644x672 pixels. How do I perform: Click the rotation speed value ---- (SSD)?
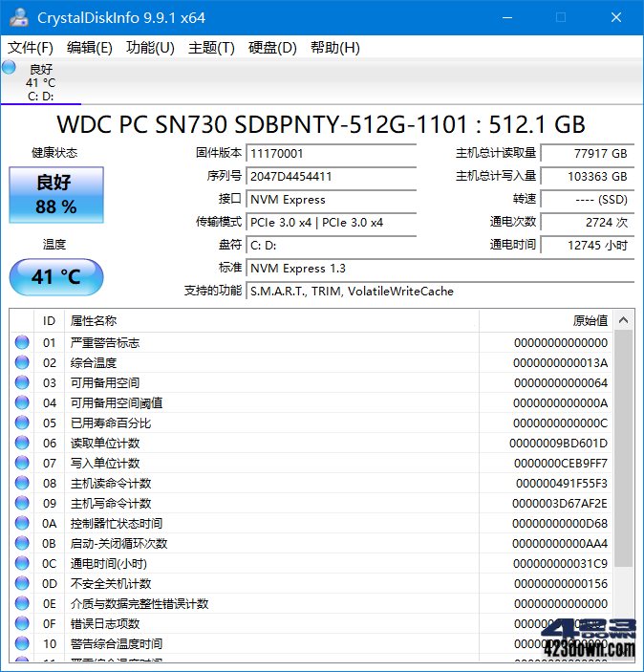tap(588, 200)
